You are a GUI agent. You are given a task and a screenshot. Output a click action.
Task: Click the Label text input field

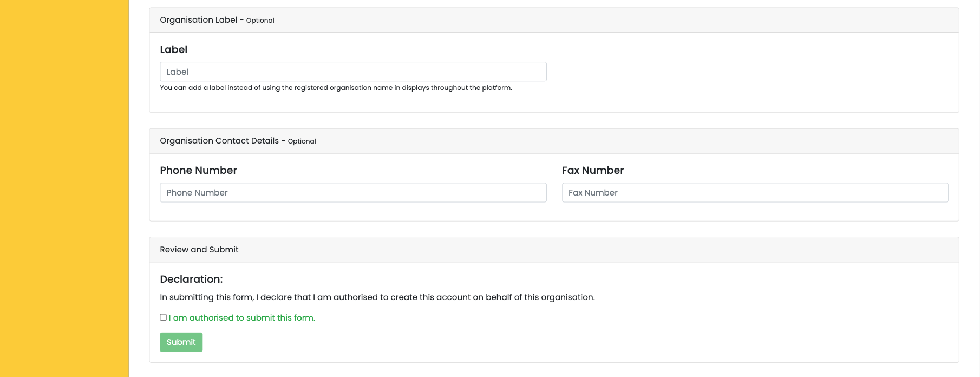[353, 71]
